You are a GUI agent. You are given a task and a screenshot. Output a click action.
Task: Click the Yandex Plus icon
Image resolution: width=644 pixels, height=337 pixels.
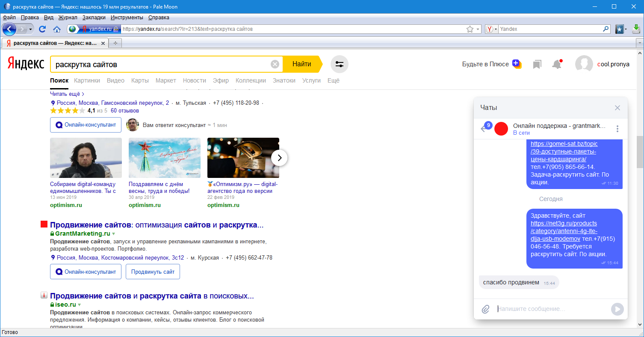tap(517, 64)
